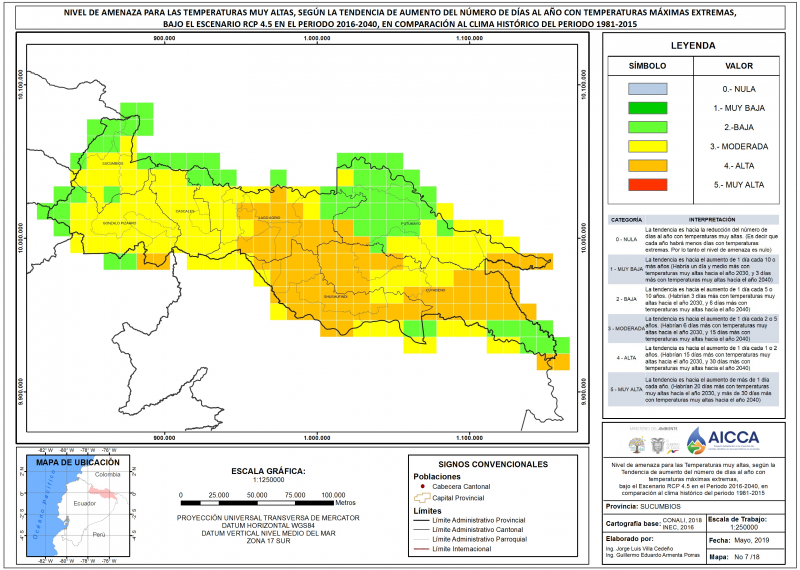Click the LAGO AGRIO canton label

point(269,217)
